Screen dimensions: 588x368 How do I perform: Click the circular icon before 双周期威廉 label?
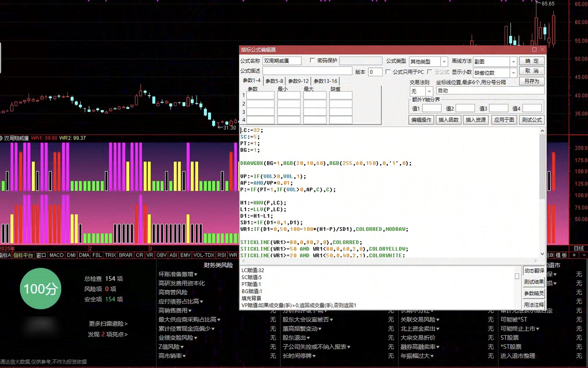coord(1,138)
